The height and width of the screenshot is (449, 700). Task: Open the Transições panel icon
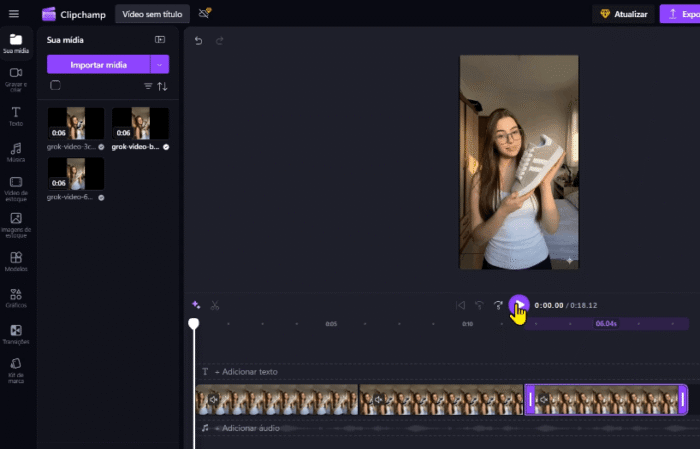point(16,334)
